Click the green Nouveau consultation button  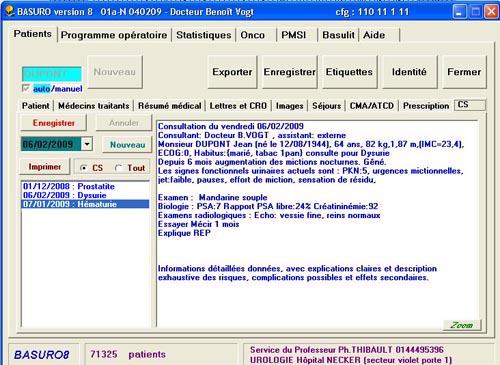[127, 145]
